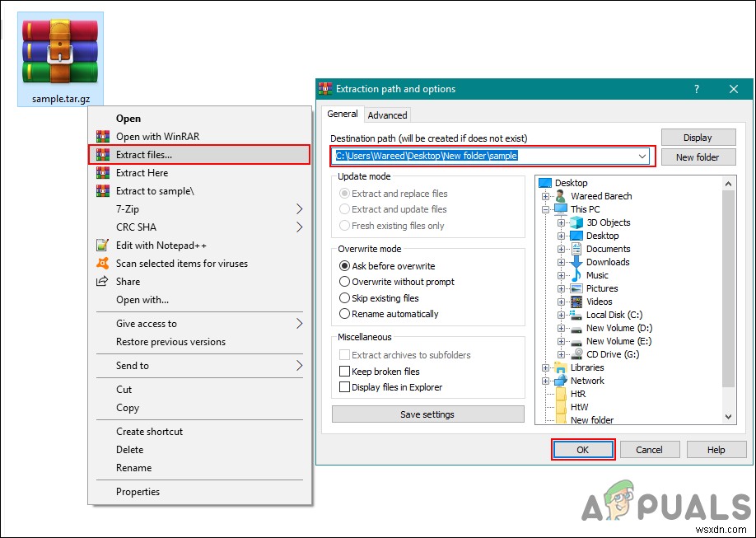The height and width of the screenshot is (538, 756).
Task: Click the Extract to sample\ WinRAR icon
Action: pyautogui.click(x=102, y=191)
